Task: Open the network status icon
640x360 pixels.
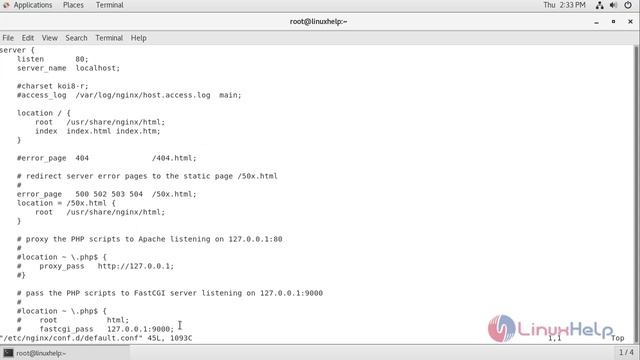Action: pos(599,5)
